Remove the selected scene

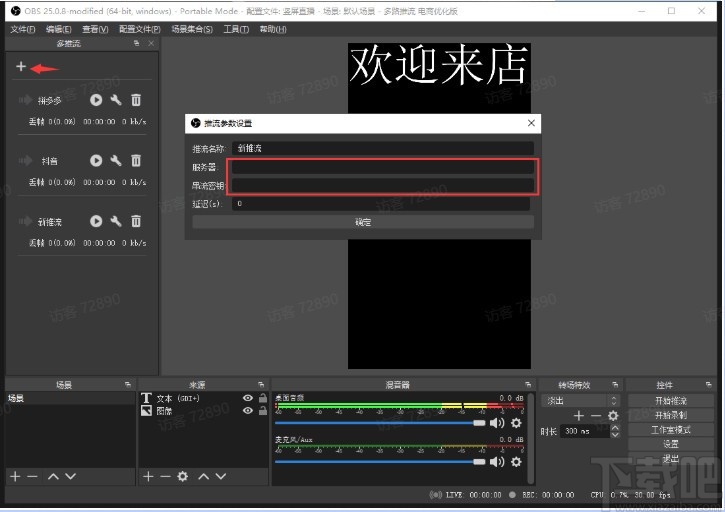tap(32, 476)
